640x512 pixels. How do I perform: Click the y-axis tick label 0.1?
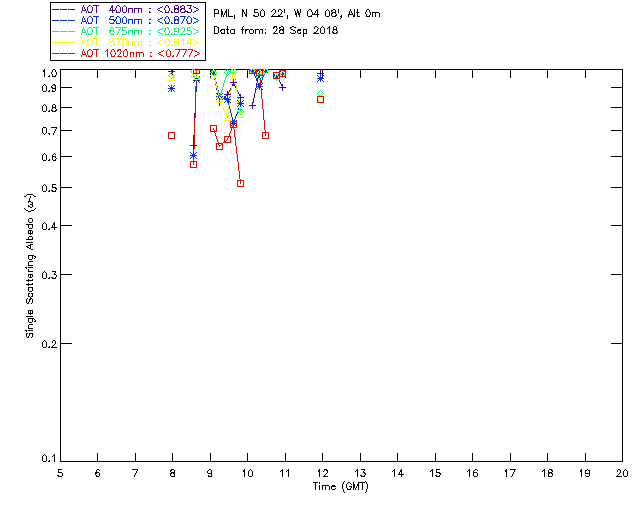[x=49, y=459]
